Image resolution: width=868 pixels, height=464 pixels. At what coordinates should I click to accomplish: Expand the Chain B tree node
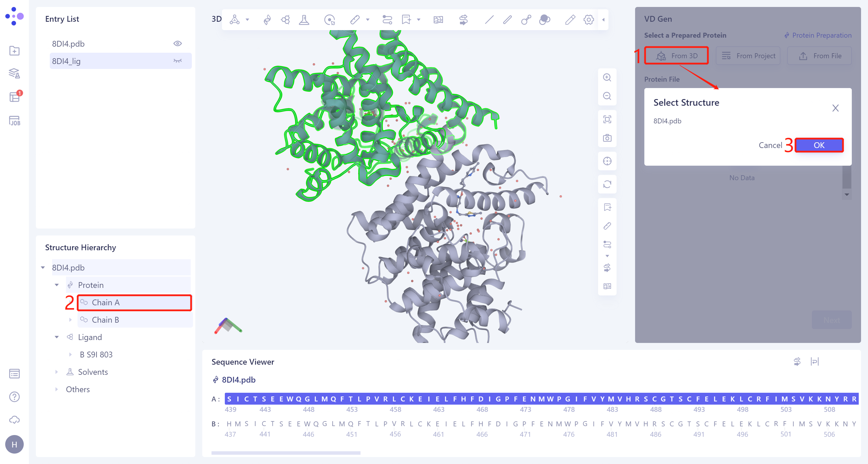point(70,320)
